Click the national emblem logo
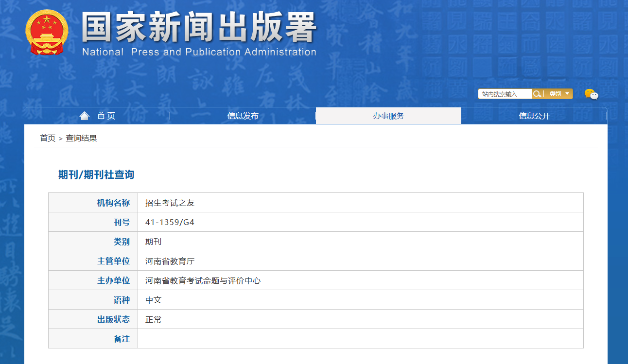Screen dimensions: 628x364 tap(47, 32)
